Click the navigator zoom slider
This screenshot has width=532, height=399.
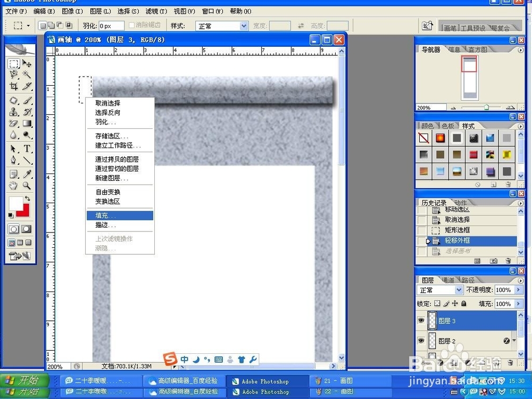tap(486, 107)
